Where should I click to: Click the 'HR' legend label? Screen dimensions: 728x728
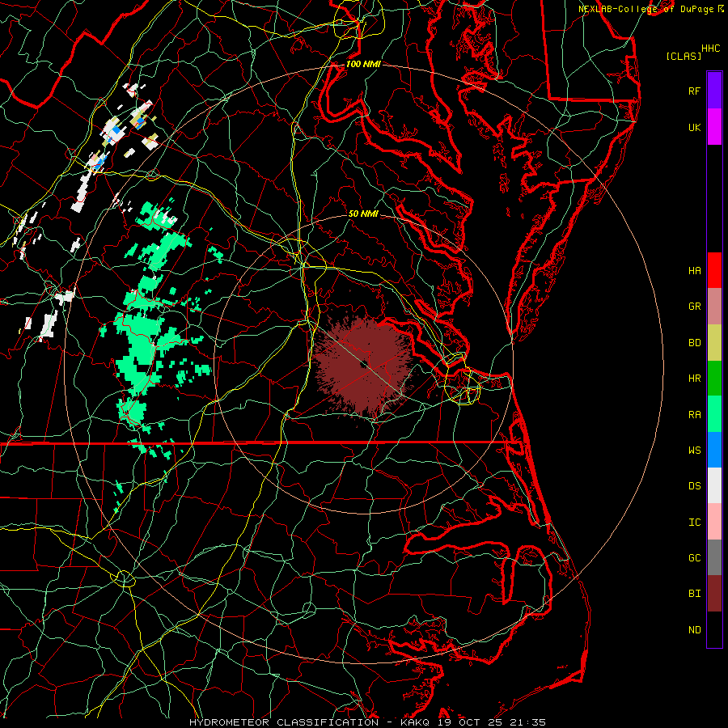pyautogui.click(x=694, y=379)
